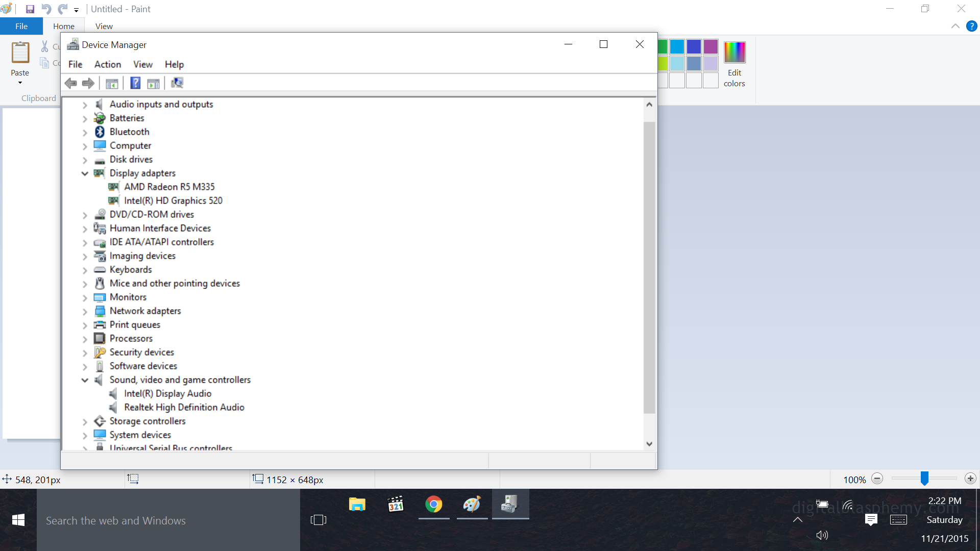Open the Quick Access Toolbar customize dropdown
This screenshot has width=980, height=551.
click(76, 10)
